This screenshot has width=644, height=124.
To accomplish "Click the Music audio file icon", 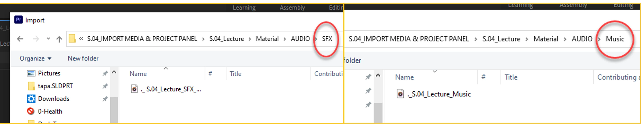I will click(x=400, y=94).
